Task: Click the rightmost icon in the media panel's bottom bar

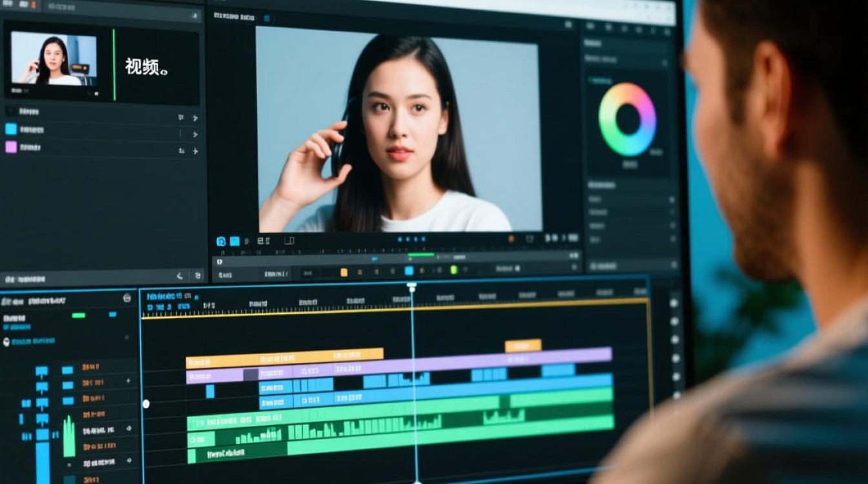Action: (198, 276)
